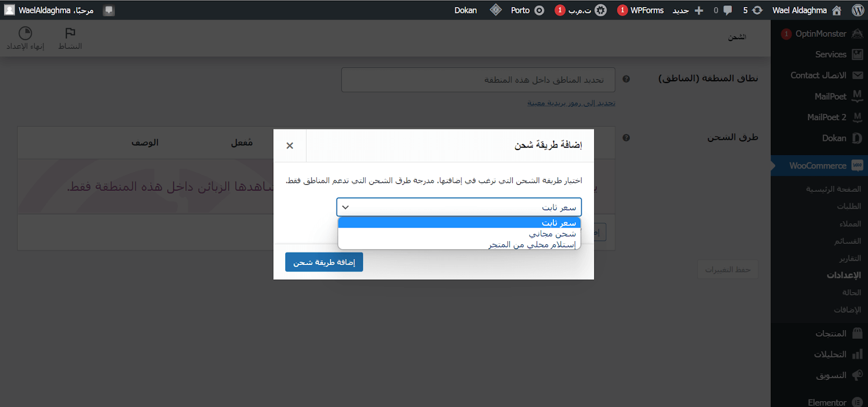
Task: Click the OptinMonster monster icon
Action: (x=857, y=34)
